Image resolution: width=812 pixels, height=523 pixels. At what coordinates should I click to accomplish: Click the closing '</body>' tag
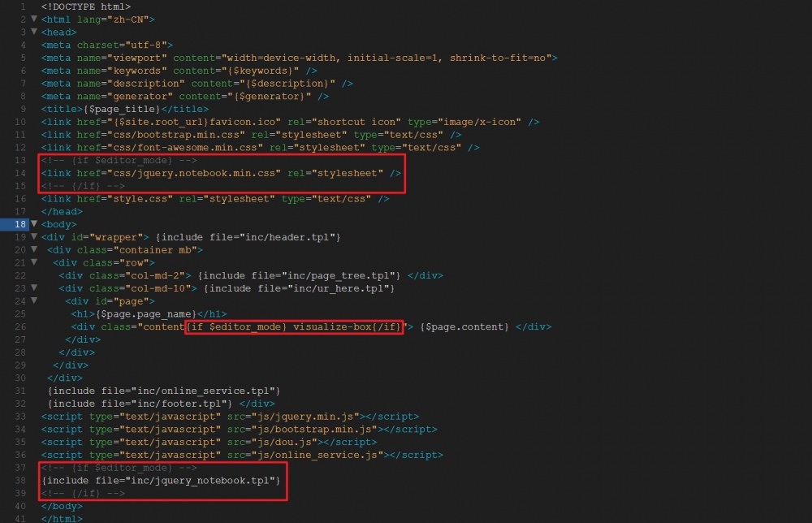(x=63, y=507)
